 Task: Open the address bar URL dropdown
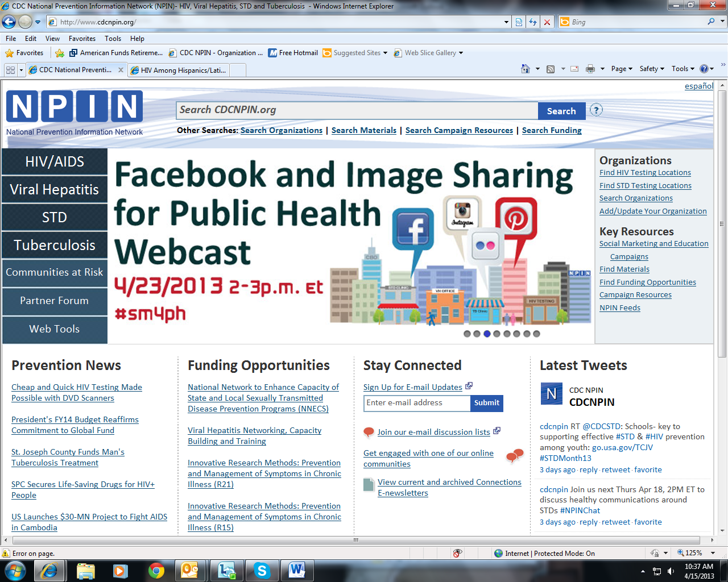(506, 22)
